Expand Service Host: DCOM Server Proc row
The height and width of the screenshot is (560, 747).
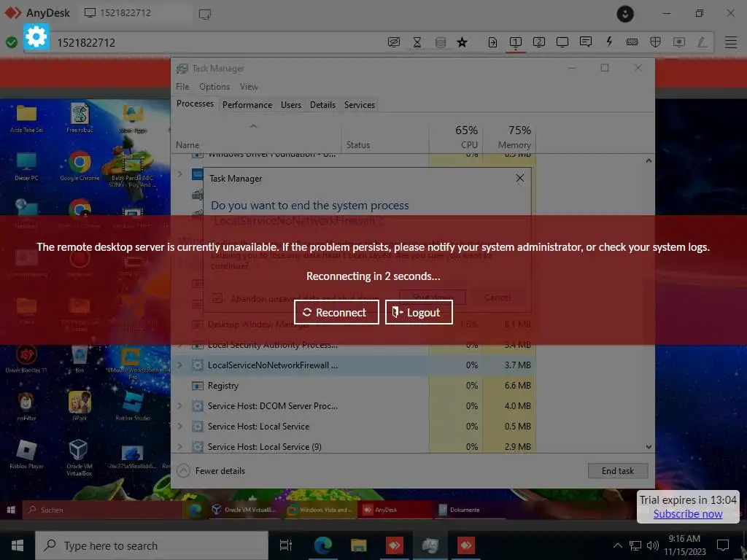180,406
